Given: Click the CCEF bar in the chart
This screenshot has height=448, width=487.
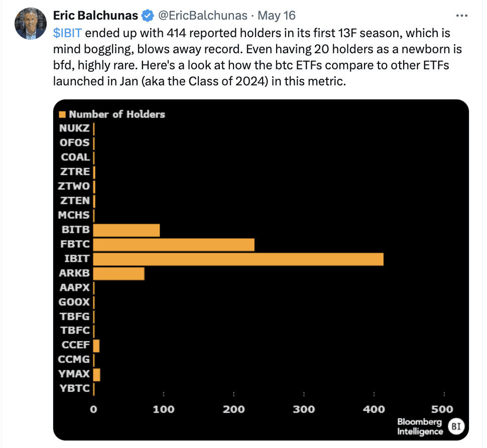Looking at the screenshot, I should pyautogui.click(x=96, y=346).
